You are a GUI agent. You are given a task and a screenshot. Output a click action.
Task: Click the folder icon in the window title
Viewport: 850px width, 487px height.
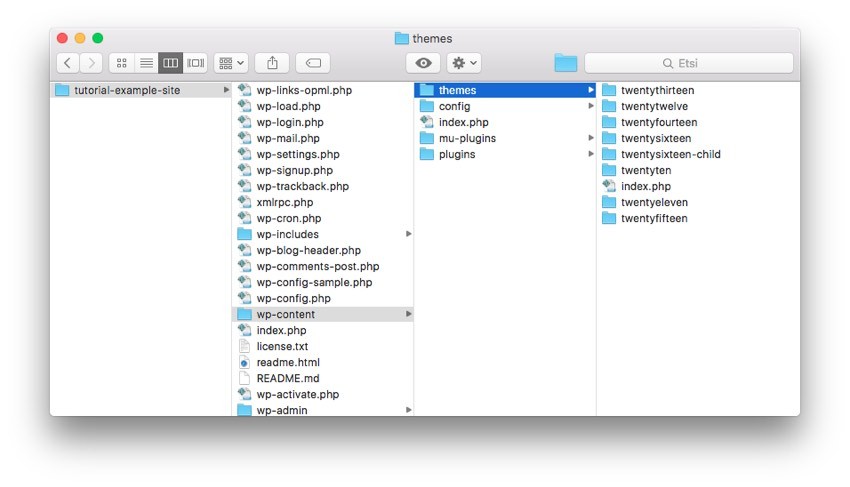pos(402,39)
